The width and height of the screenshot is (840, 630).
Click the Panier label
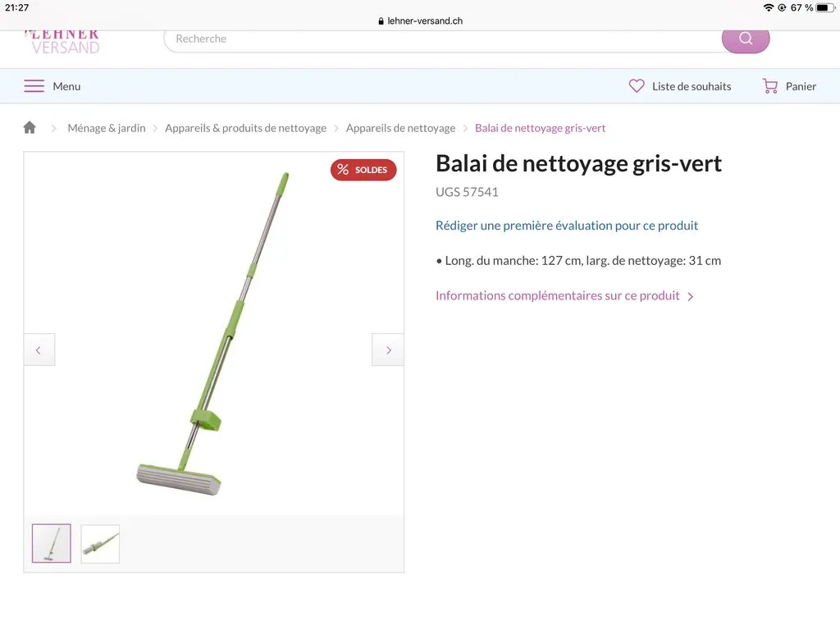801,86
